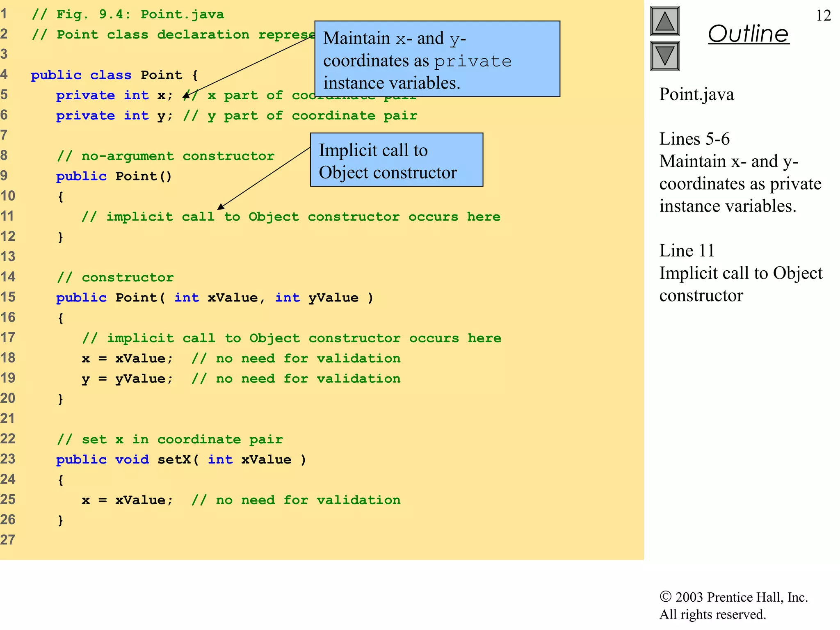The height and width of the screenshot is (630, 840).
Task: Select the blue 'Maintain x- and y-' callout
Action: pos(437,59)
